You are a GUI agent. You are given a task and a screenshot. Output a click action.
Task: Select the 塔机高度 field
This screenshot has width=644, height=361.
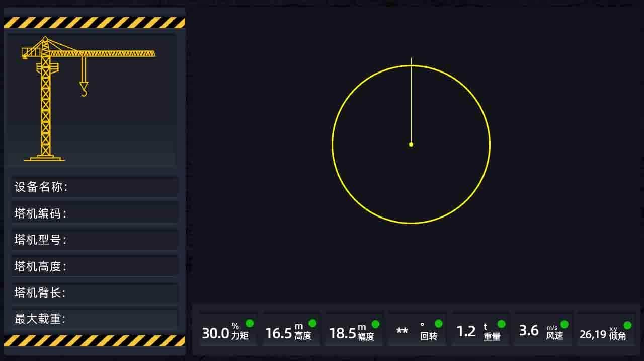pyautogui.click(x=95, y=266)
